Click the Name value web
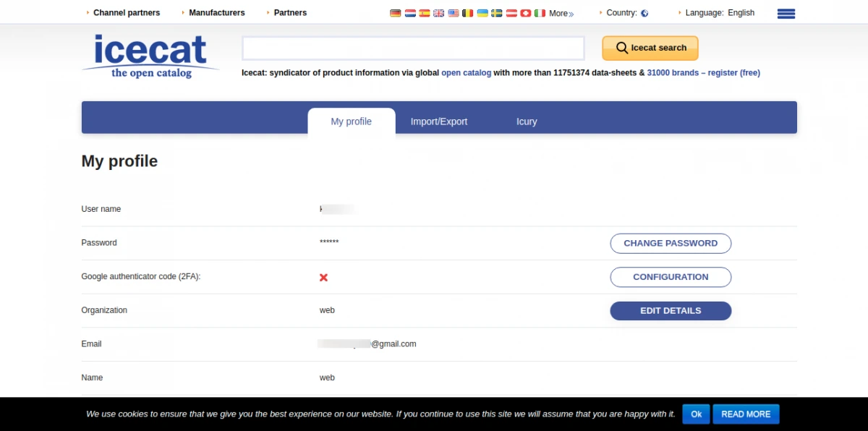The image size is (868, 431). pyautogui.click(x=327, y=377)
